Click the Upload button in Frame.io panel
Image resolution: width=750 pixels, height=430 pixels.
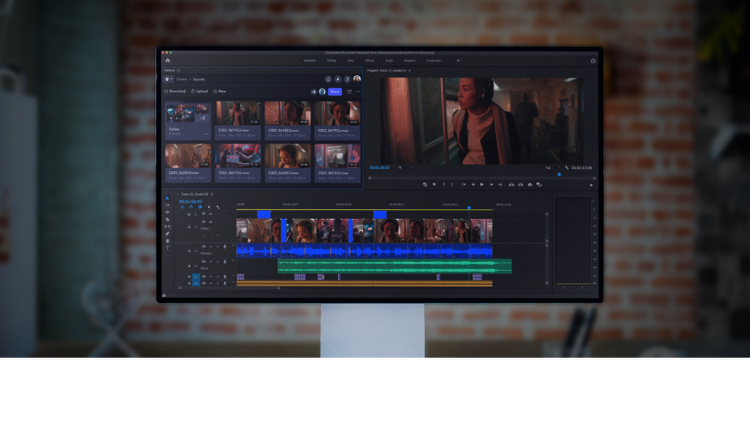199,91
